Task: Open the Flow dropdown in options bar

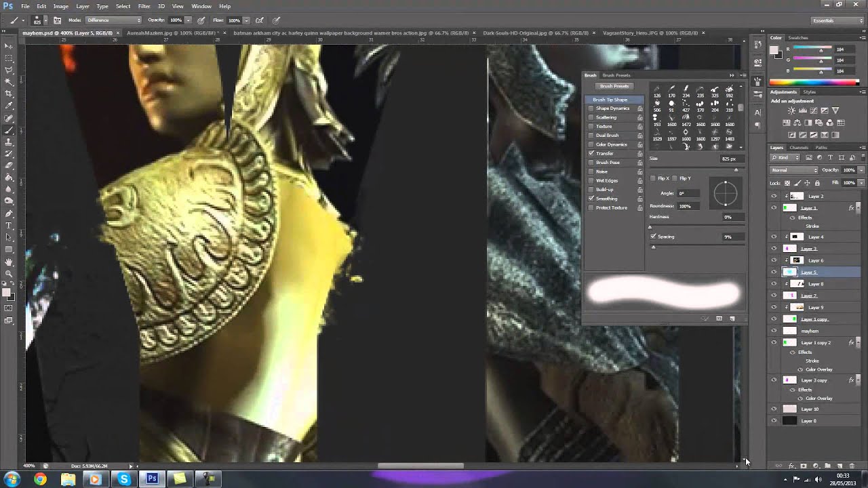Action: [x=245, y=20]
